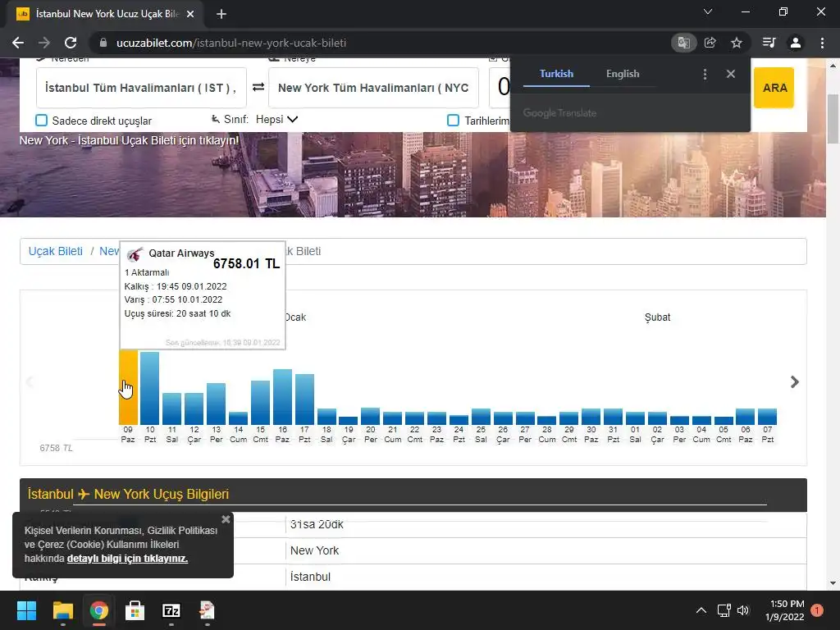This screenshot has height=630, width=840.
Task: Select the 10 Pzt price bar
Action: (150, 388)
